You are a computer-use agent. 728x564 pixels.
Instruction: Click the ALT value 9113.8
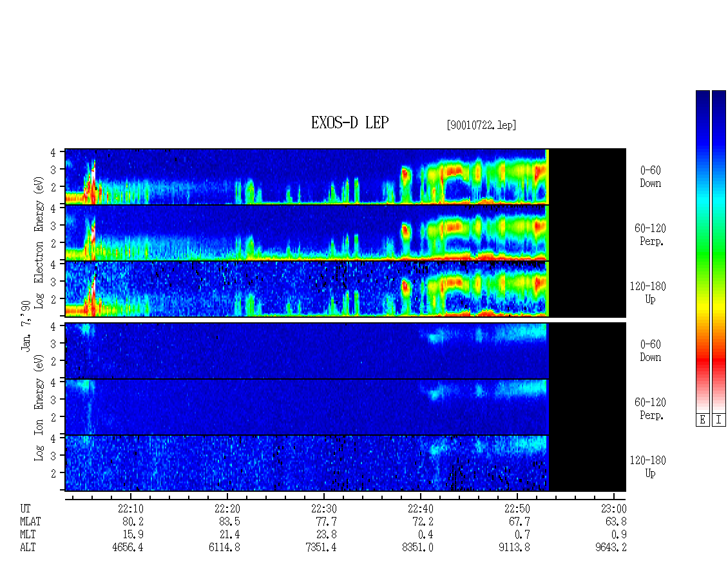tap(514, 548)
